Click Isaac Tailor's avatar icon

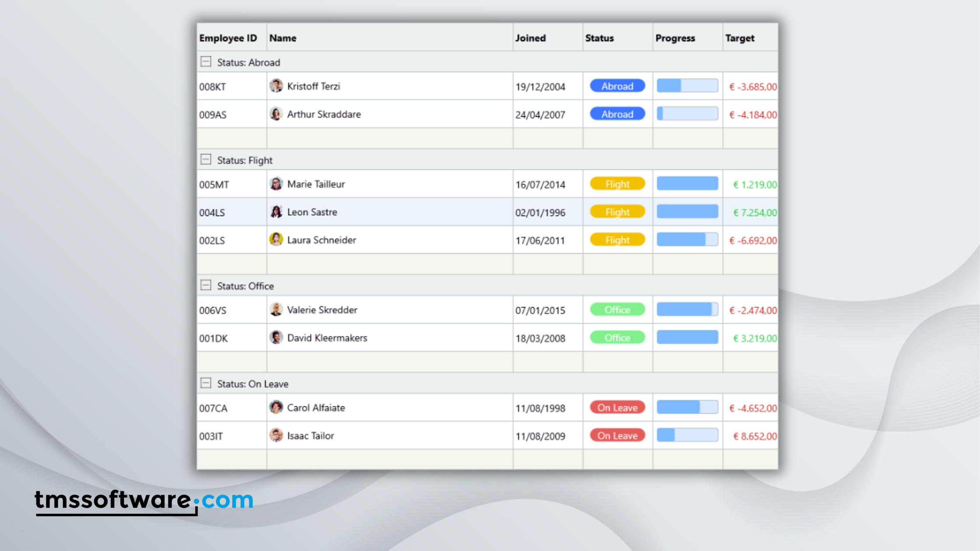click(276, 436)
